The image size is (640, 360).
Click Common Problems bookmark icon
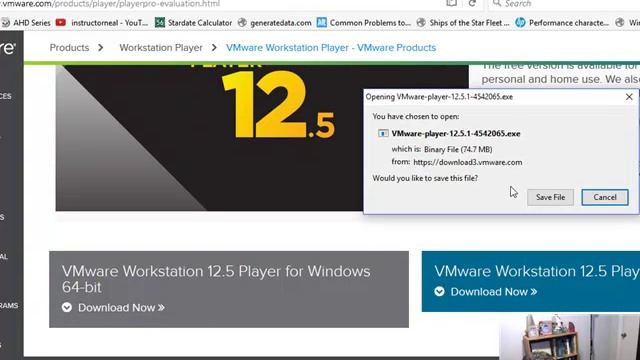click(322, 22)
